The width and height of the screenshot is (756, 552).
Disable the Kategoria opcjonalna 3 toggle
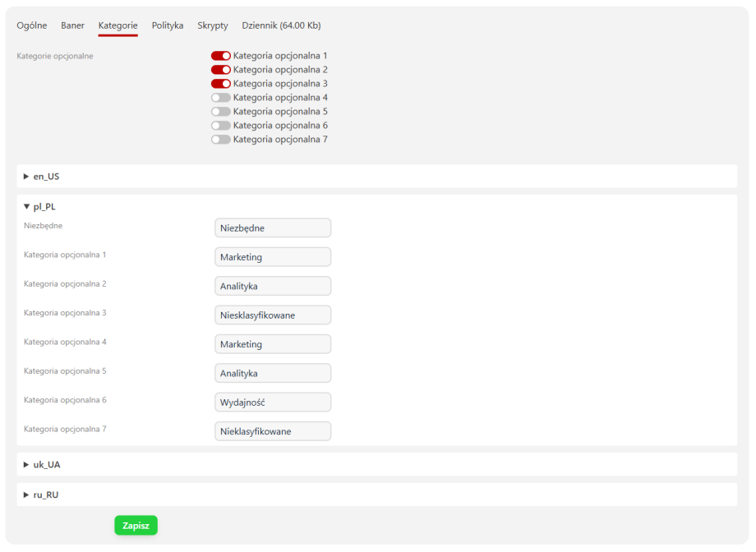point(220,84)
